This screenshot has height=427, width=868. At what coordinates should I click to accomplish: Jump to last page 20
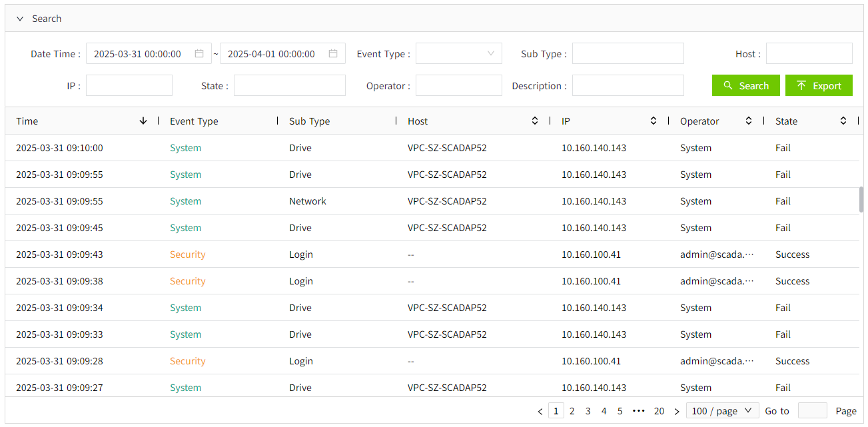pyautogui.click(x=659, y=411)
